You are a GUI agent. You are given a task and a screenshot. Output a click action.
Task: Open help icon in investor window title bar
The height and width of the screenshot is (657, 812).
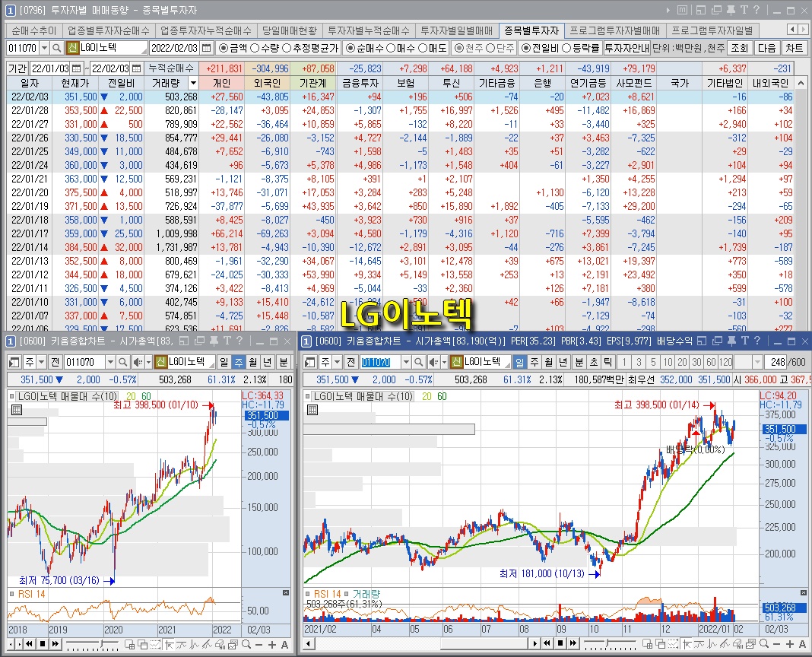tap(756, 10)
